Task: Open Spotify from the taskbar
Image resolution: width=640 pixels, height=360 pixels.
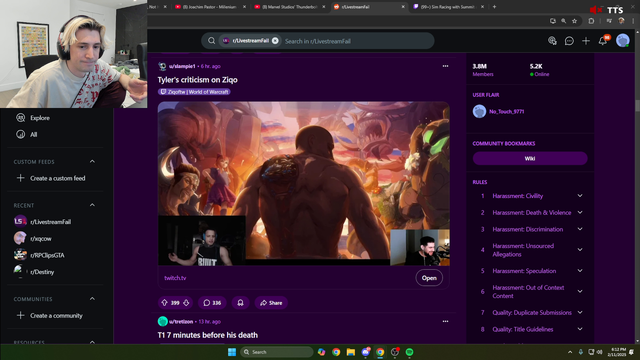Action: click(409, 352)
